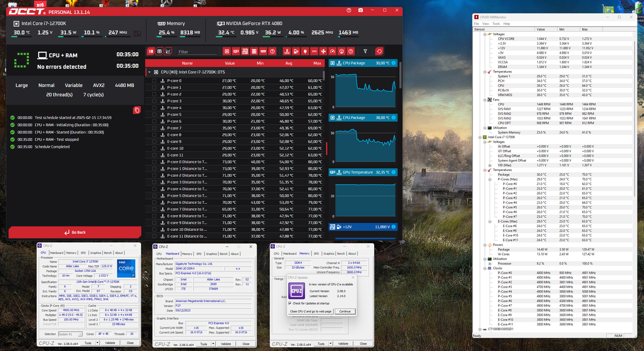644x351 pixels.
Task: Open OCCT help icon in title bar
Action: 349,10
